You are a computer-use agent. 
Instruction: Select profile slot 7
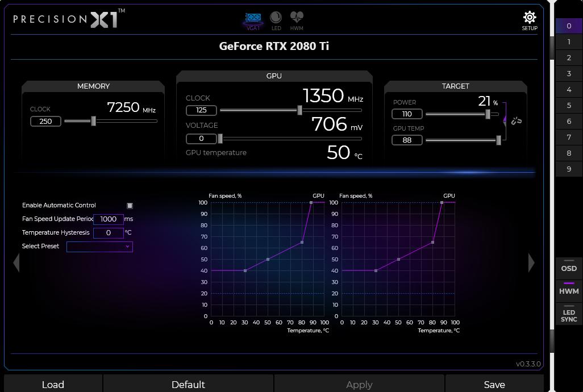569,137
